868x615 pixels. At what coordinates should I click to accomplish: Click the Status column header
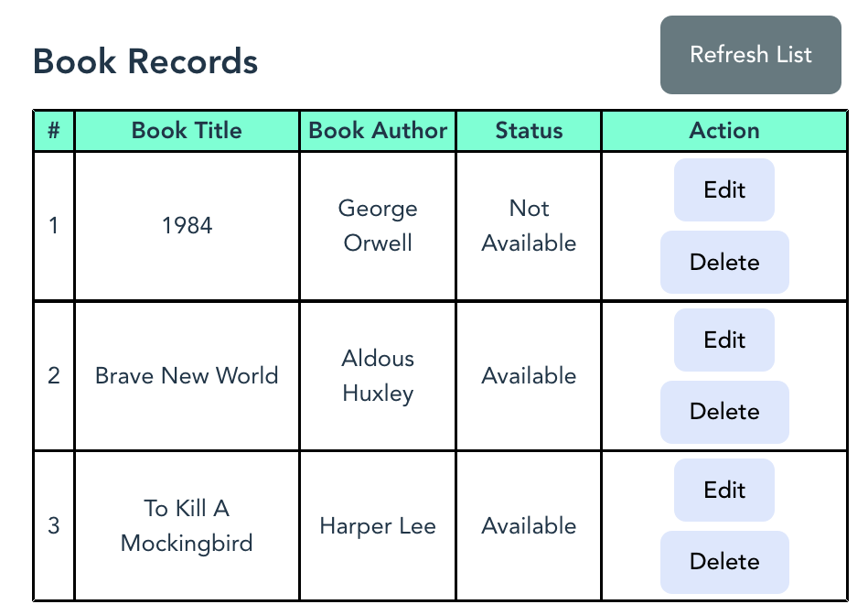(x=529, y=131)
